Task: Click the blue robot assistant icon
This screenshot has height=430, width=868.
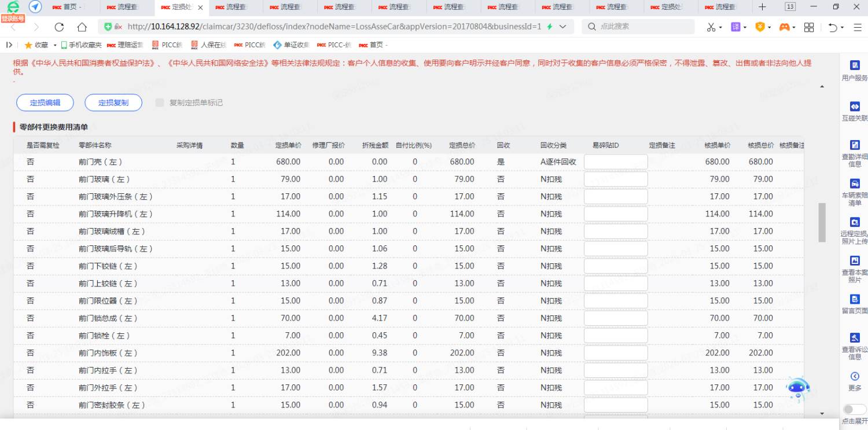Action: 799,389
